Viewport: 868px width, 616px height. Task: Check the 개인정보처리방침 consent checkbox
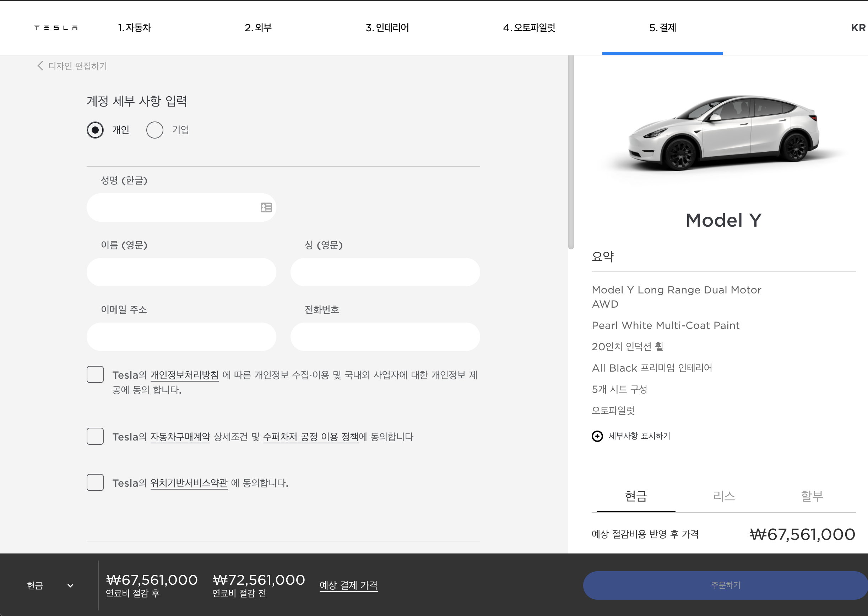95,374
